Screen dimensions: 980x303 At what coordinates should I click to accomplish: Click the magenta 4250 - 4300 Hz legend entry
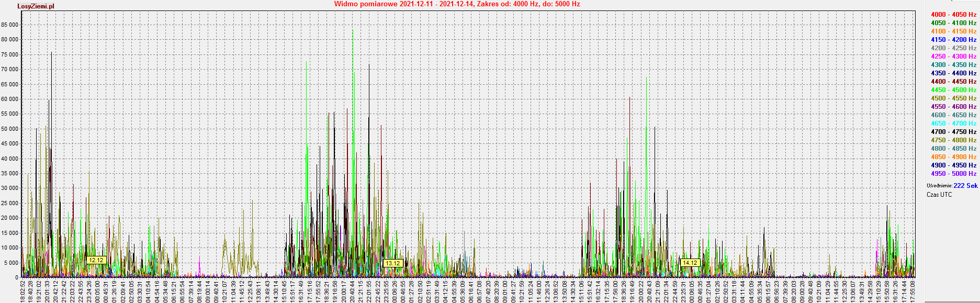[x=953, y=57]
